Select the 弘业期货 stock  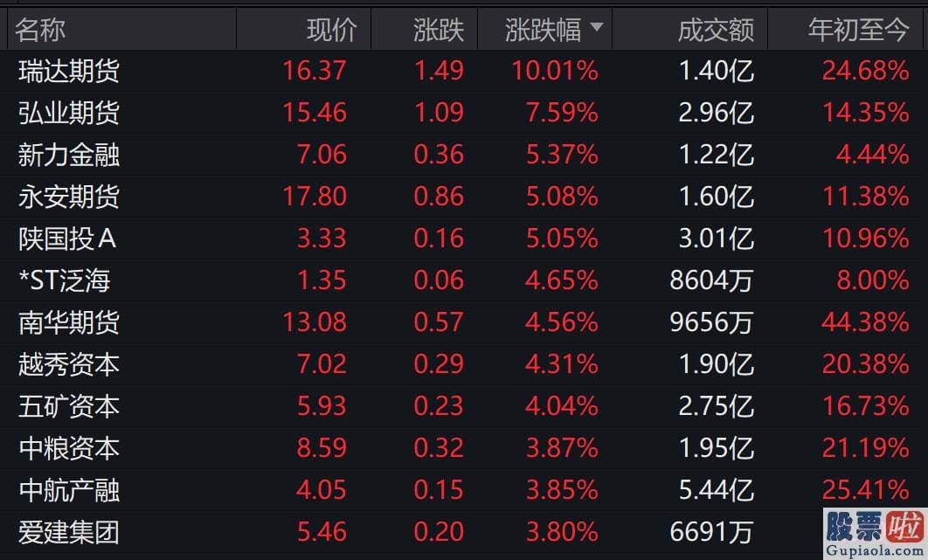[x=69, y=113]
